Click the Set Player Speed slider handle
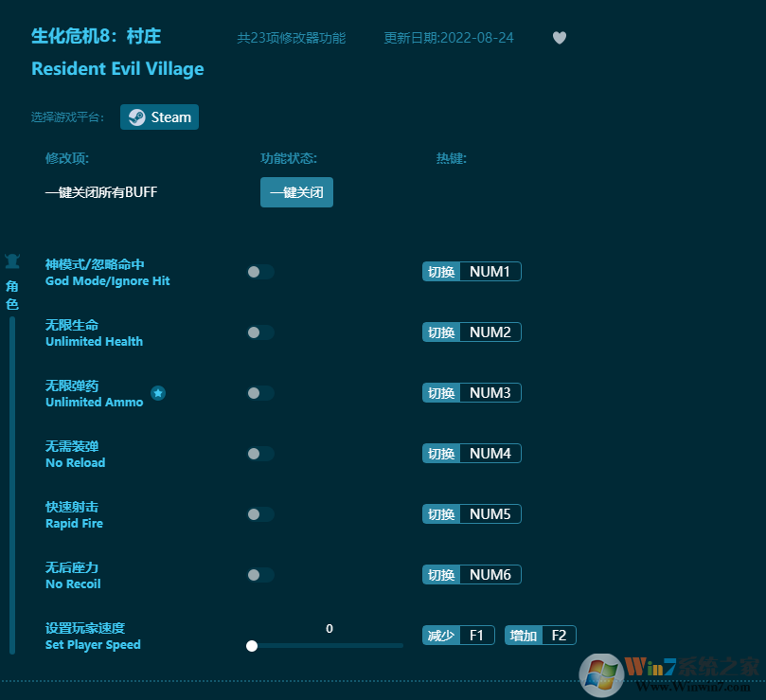The height and width of the screenshot is (700, 766). click(x=251, y=645)
